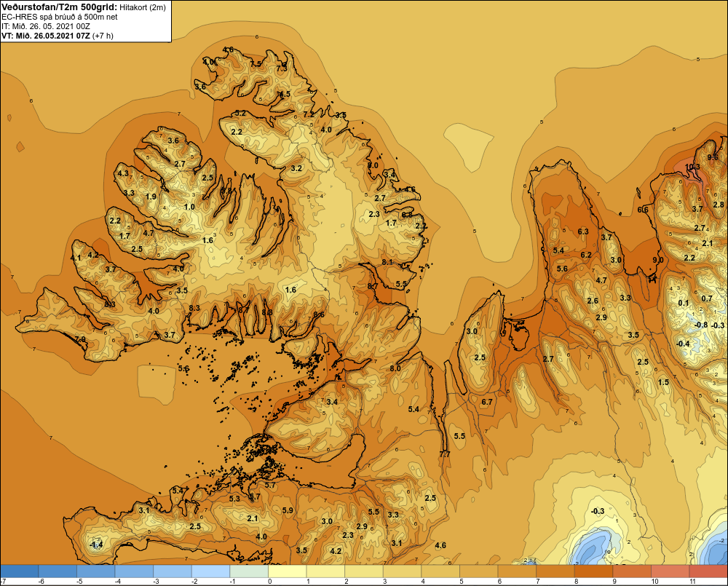This screenshot has height=586, width=728.
Task: Click the legend scale label -7
Action: (3, 582)
